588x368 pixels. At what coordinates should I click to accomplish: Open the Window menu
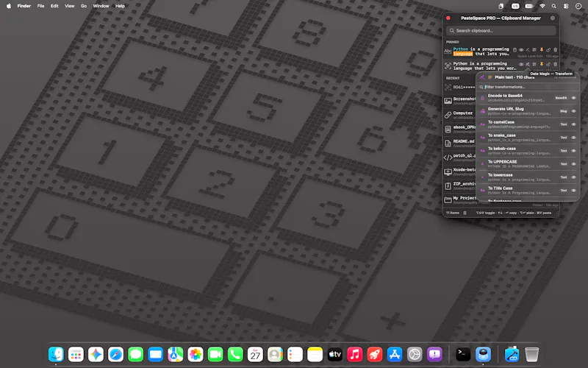pyautogui.click(x=101, y=6)
